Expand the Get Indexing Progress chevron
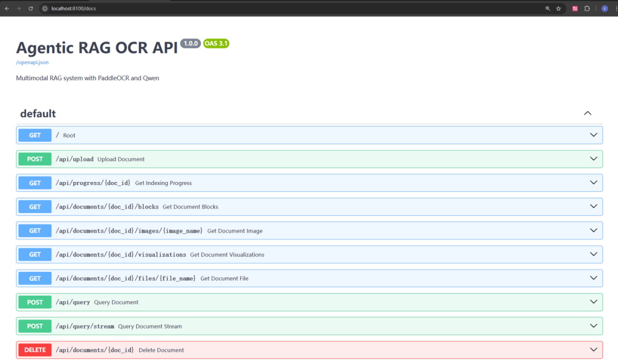Viewport: 618px width, 364px height. tap(593, 183)
